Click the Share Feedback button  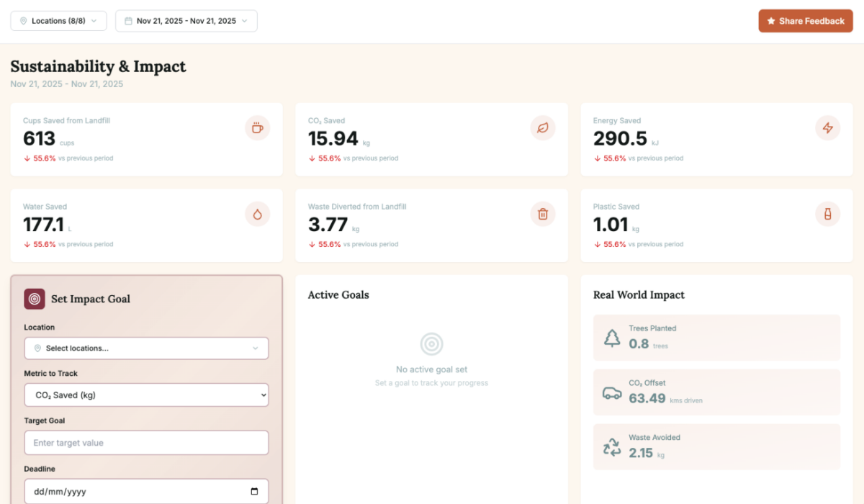(x=805, y=21)
